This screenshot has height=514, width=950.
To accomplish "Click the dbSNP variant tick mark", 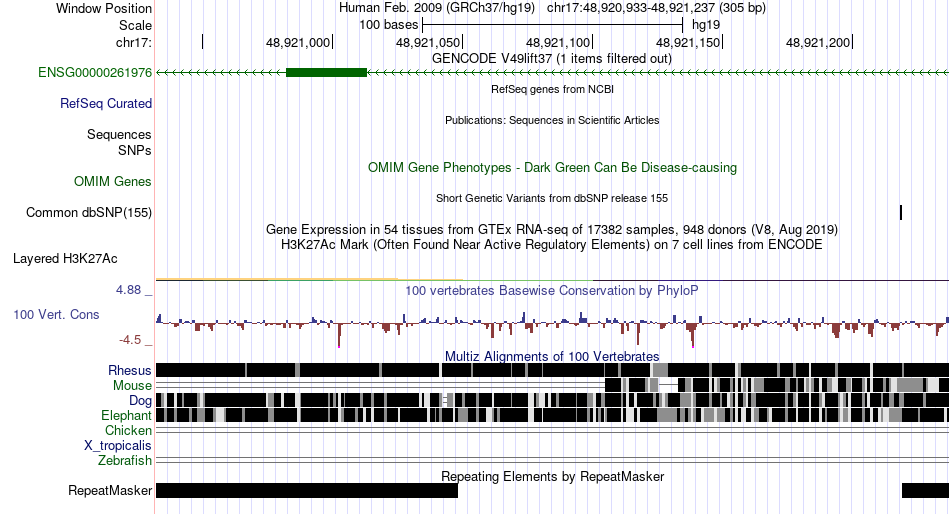I will pos(901,212).
